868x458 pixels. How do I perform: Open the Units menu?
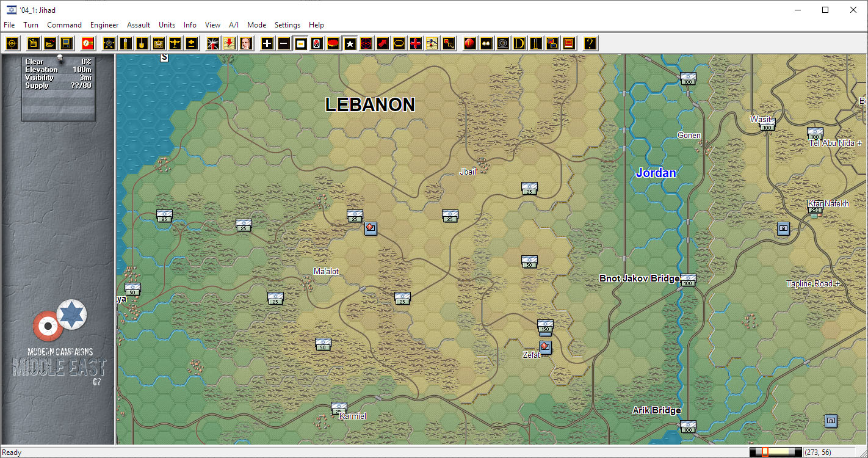point(167,25)
